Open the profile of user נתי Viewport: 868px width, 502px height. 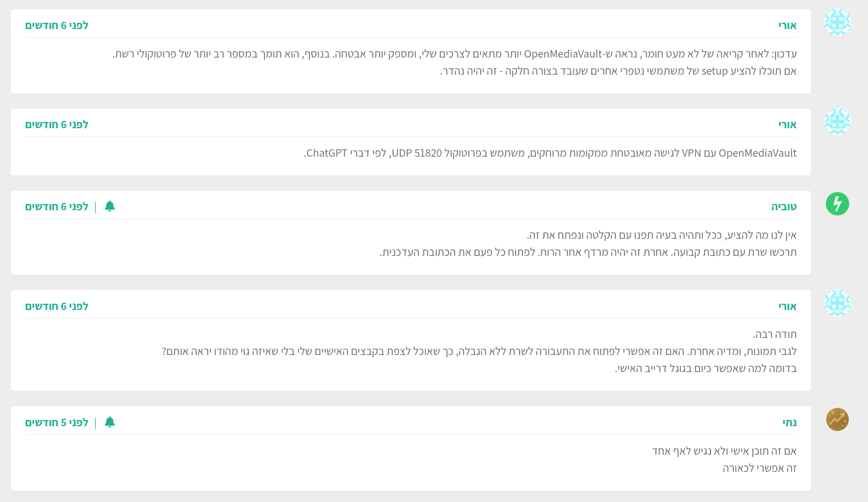[789, 423]
